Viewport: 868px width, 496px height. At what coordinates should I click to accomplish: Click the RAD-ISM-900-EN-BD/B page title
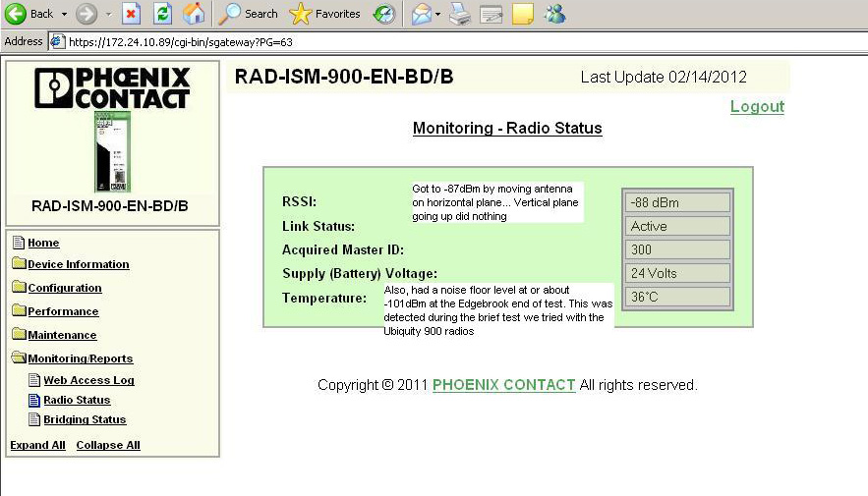coord(344,77)
